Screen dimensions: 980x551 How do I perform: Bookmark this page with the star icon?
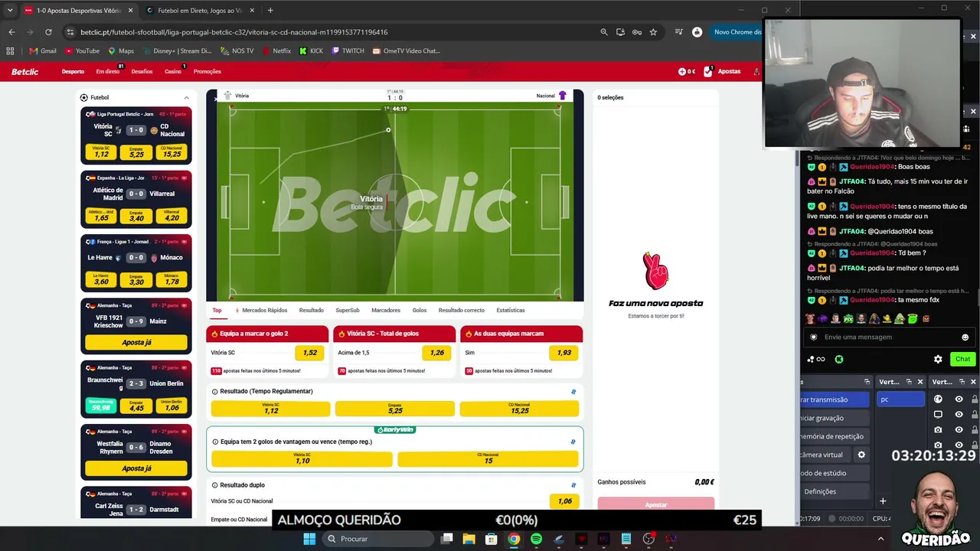tap(653, 32)
